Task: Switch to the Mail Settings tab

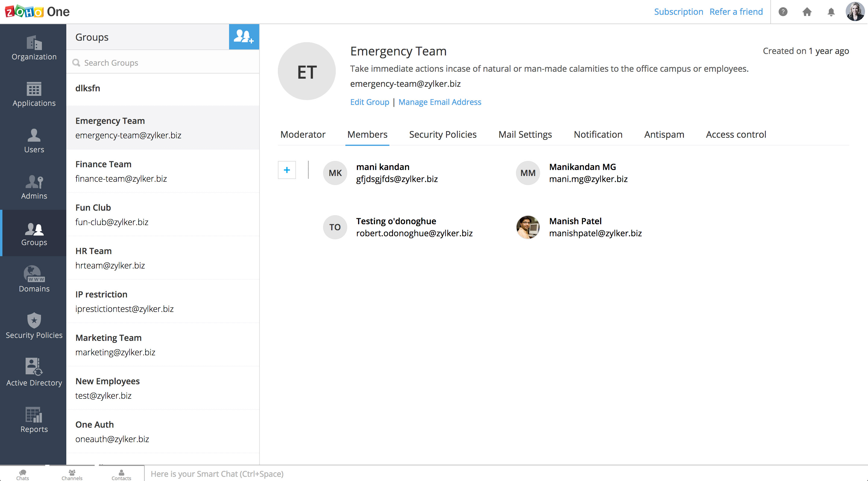Action: click(525, 134)
